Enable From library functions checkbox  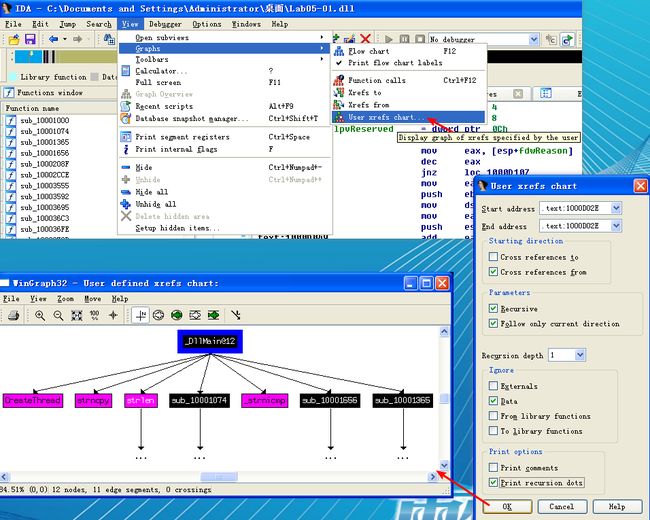point(493,416)
